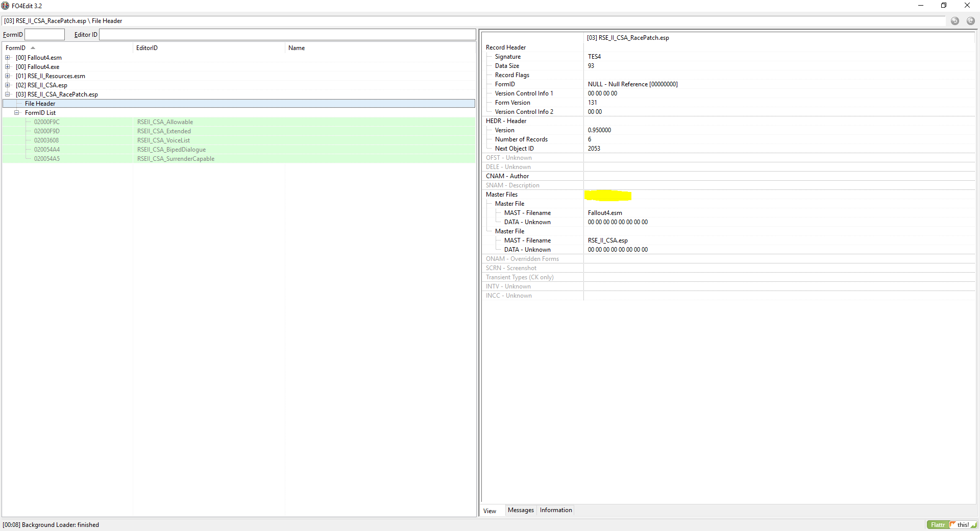Select the Version Control Info 1 row
Viewport: 980px width, 531px height.
[728, 93]
